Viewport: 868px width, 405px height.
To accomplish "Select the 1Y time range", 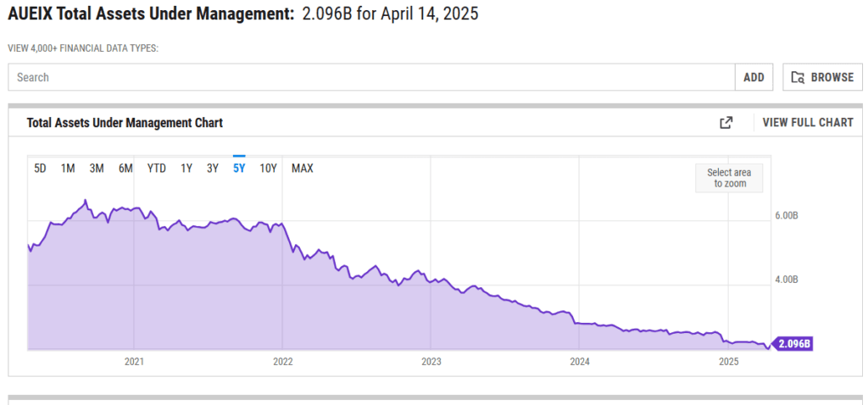I will coord(186,168).
